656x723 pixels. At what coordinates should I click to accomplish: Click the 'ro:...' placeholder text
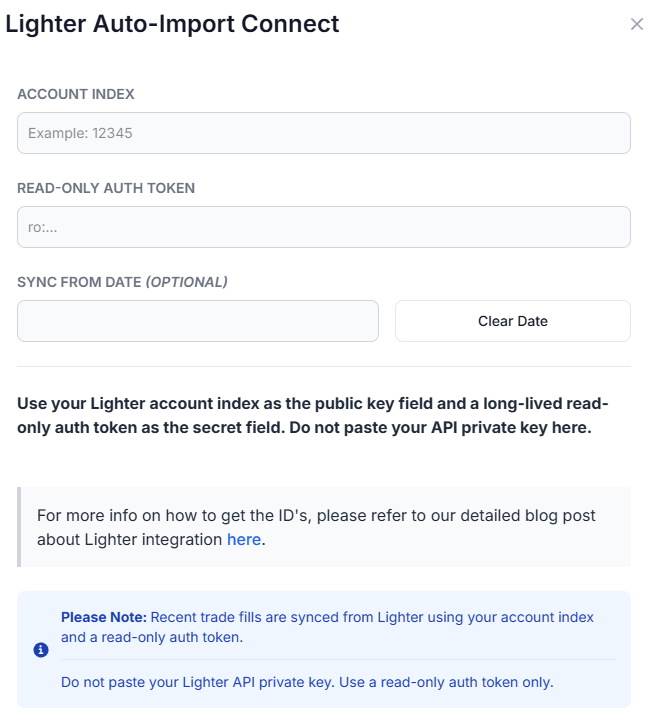click(42, 227)
